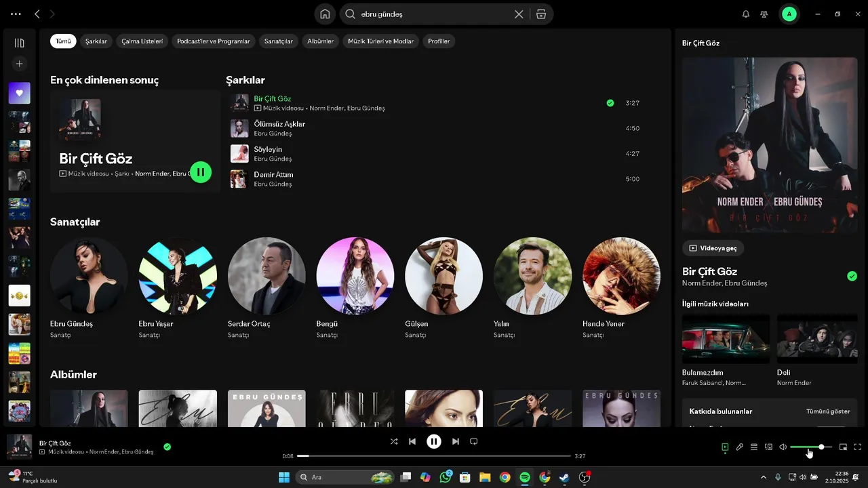The image size is (868, 488).
Task: Select the Müzik Türleri ve Modlar chip
Action: 380,41
